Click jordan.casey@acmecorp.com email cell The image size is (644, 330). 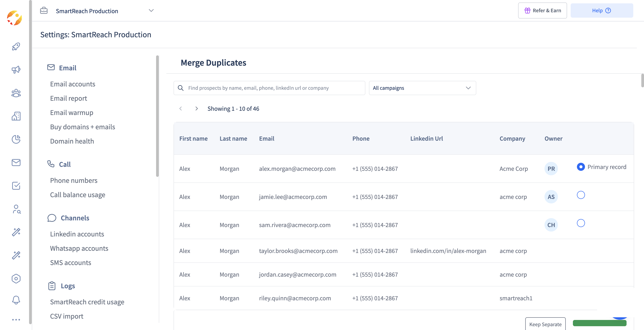(297, 275)
